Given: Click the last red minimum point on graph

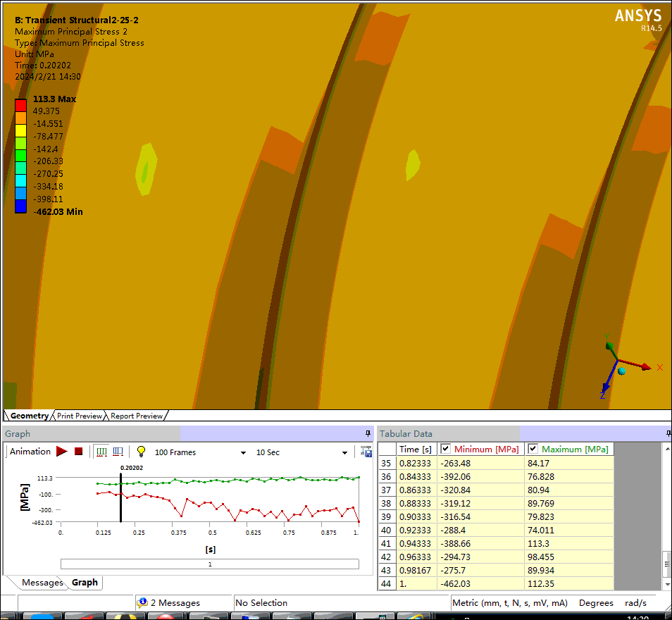Looking at the screenshot, I should [x=359, y=522].
